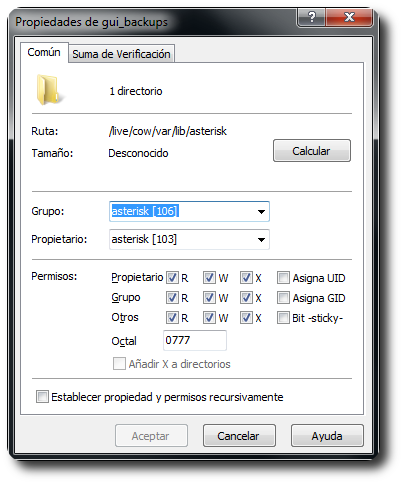Close the Propiedades de gui_backups dialog
Viewport: 403px width, 484px height.
point(349,17)
